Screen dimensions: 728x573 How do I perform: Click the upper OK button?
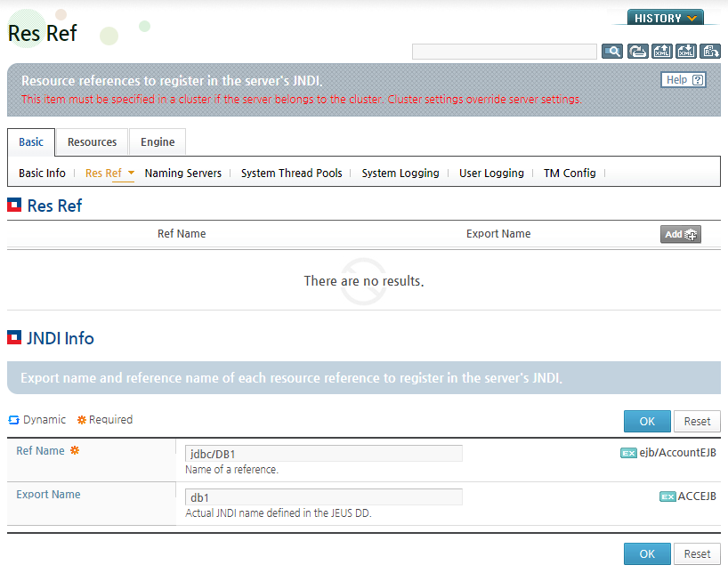(647, 421)
